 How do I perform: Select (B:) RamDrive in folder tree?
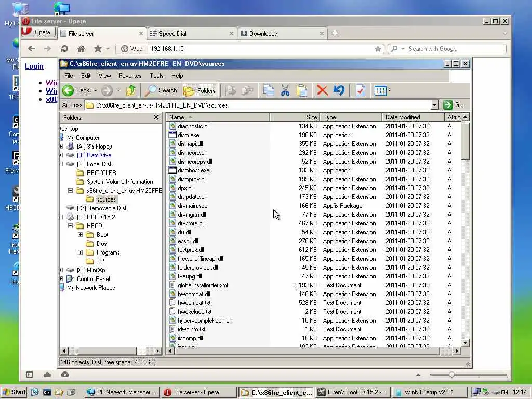94,155
